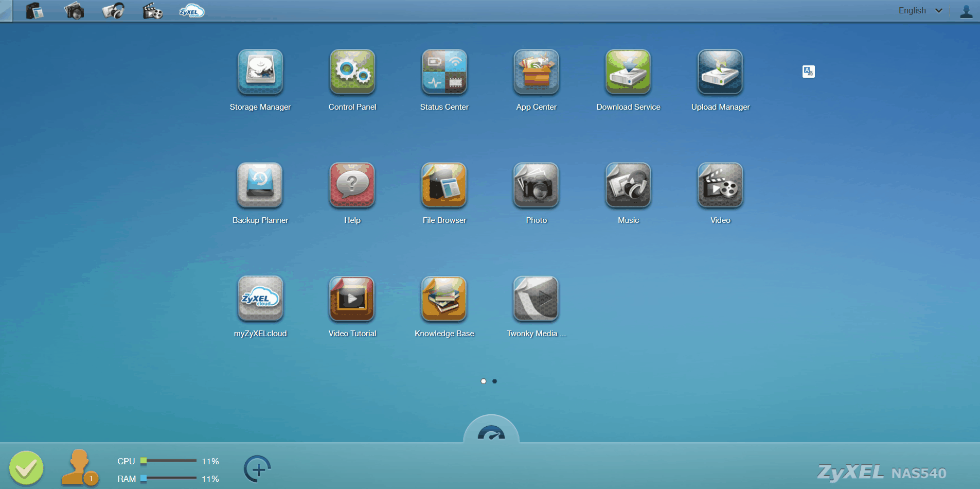This screenshot has width=980, height=489.
Task: Click the add widget plus button
Action: pos(257,469)
